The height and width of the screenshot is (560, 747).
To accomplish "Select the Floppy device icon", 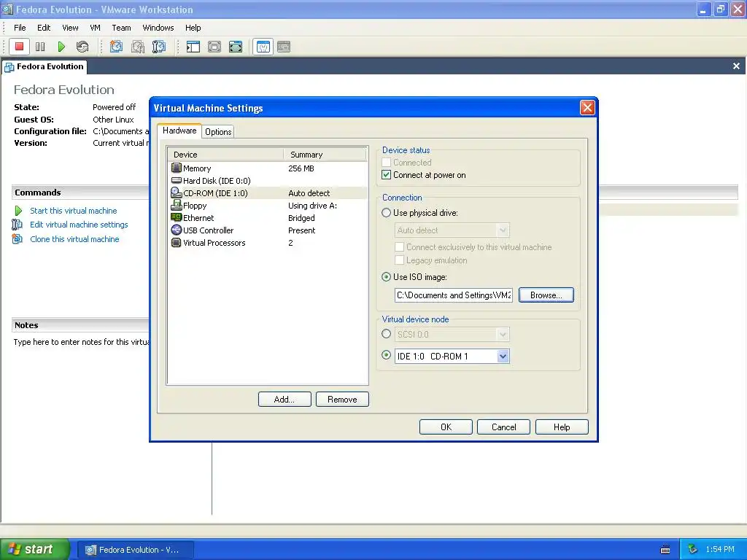I will [x=177, y=205].
